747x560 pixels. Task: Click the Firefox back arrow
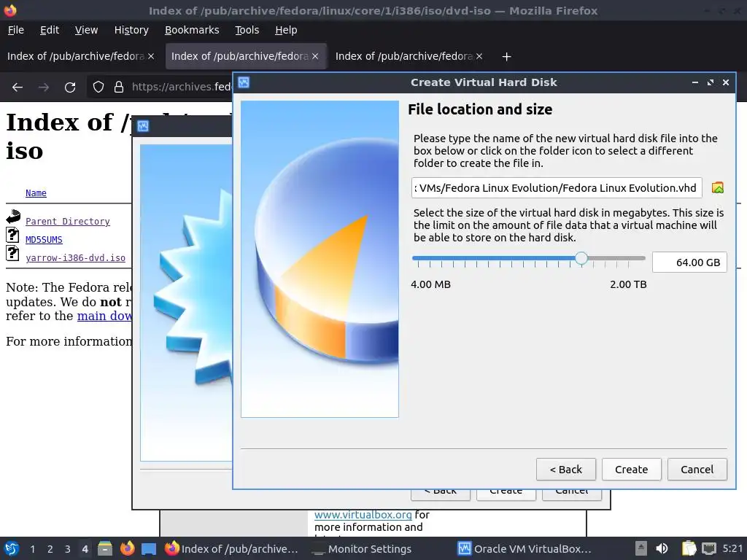coord(18,87)
